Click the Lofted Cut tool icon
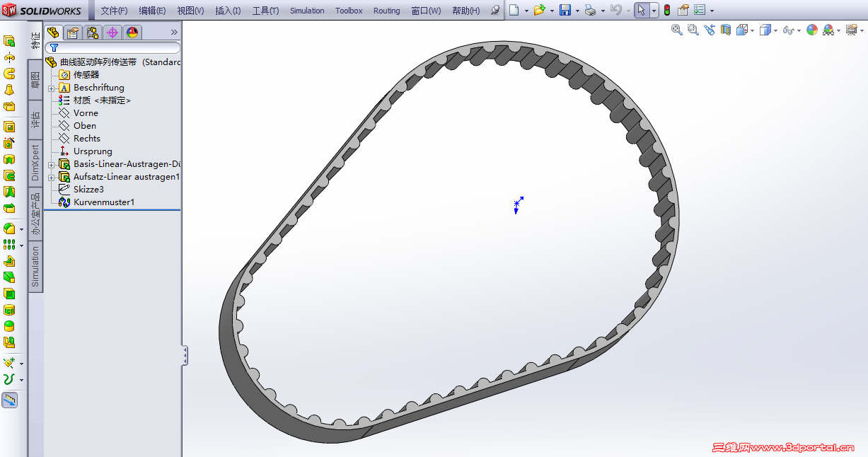 pos(9,192)
